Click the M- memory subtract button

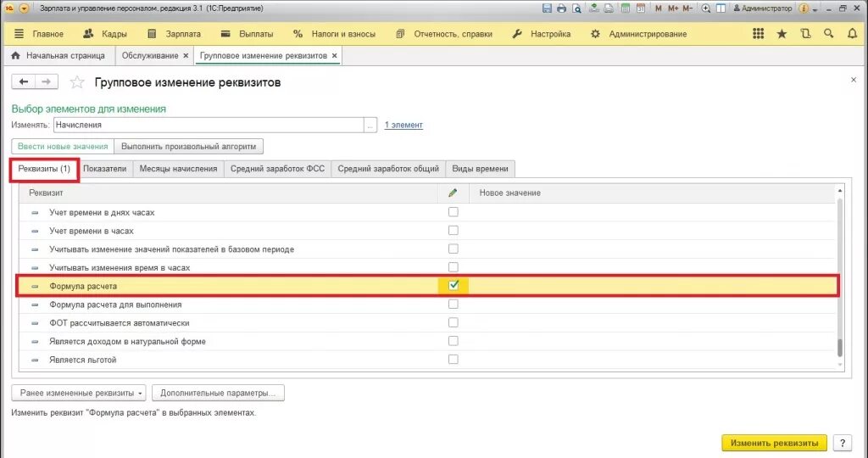[687, 8]
